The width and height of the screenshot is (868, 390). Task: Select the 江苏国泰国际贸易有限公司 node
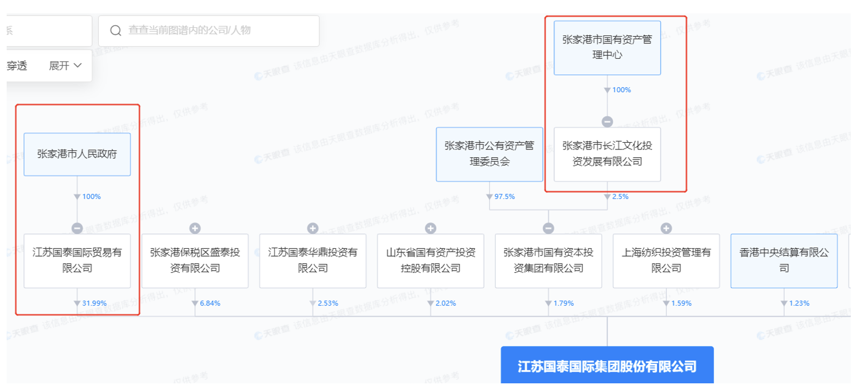coord(77,261)
